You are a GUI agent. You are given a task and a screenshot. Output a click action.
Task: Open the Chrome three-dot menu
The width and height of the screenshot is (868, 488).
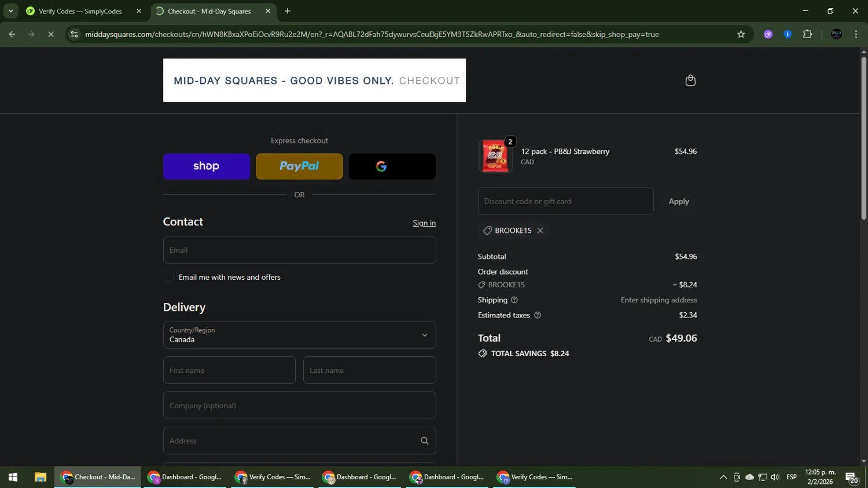[856, 34]
